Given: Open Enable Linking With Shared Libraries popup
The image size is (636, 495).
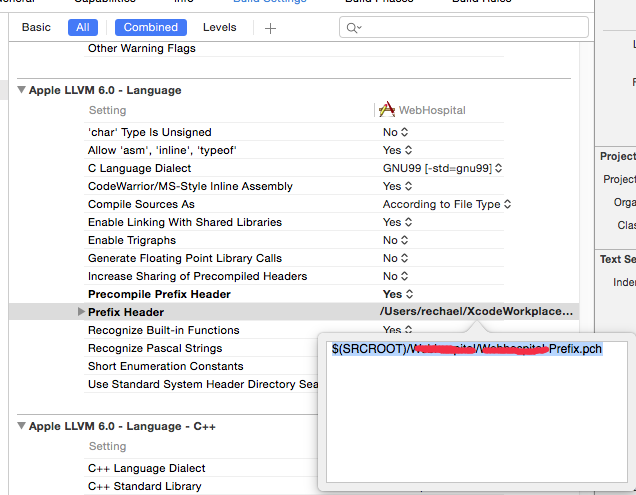Looking at the screenshot, I should coord(398,222).
